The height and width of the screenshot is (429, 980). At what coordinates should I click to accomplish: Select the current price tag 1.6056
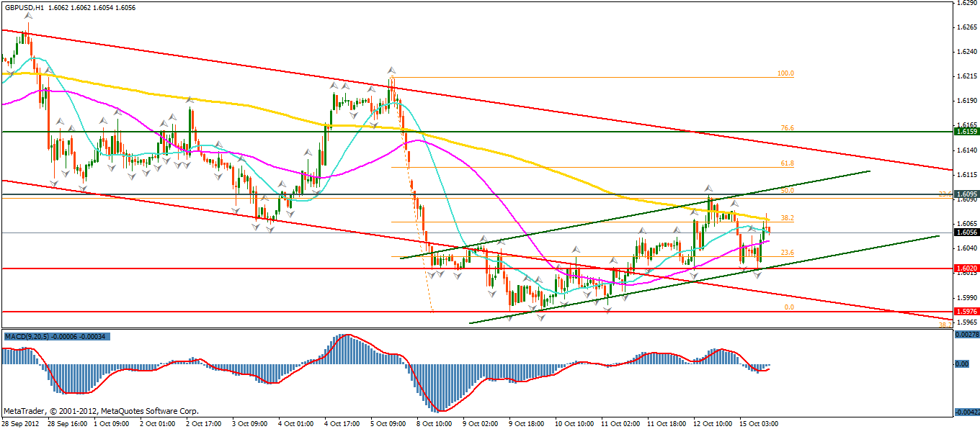(x=966, y=232)
